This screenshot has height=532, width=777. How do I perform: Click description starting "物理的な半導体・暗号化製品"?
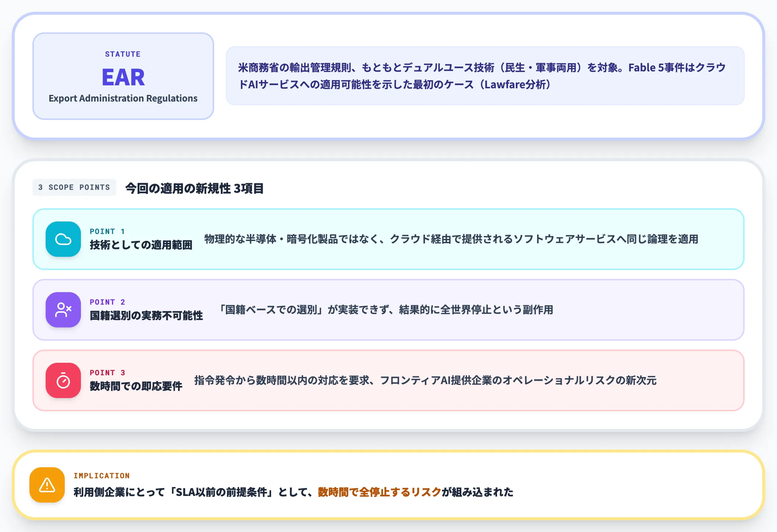point(451,239)
